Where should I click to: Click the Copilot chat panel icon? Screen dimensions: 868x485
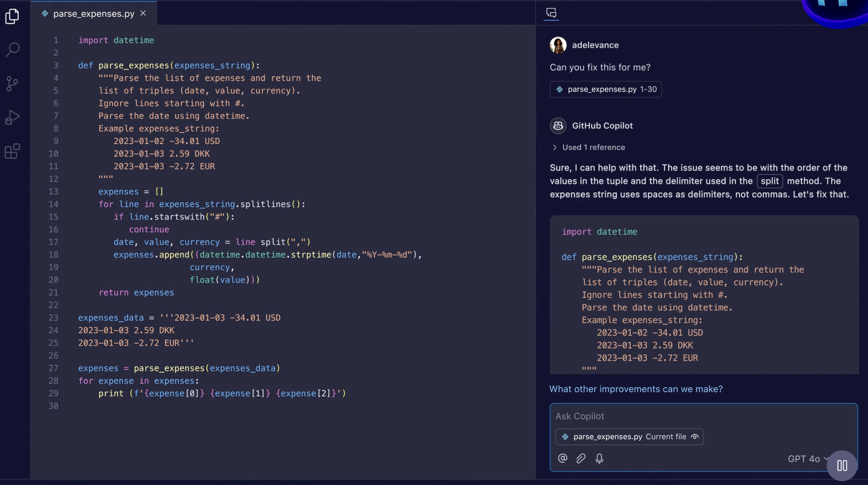coord(551,13)
